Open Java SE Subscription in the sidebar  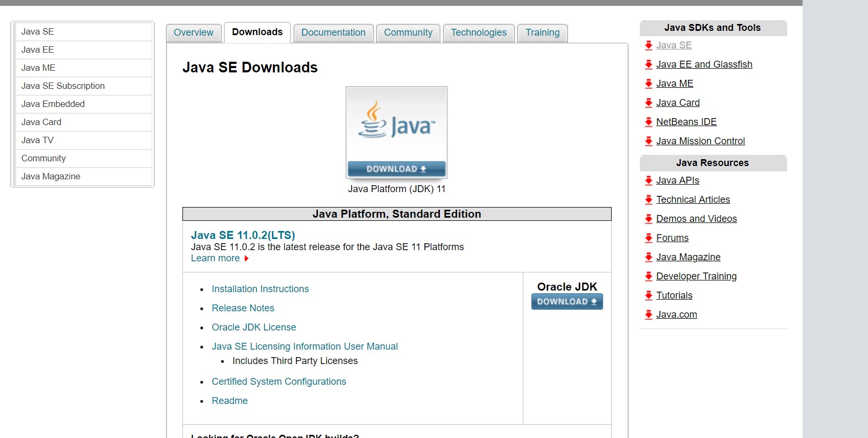tap(83, 86)
